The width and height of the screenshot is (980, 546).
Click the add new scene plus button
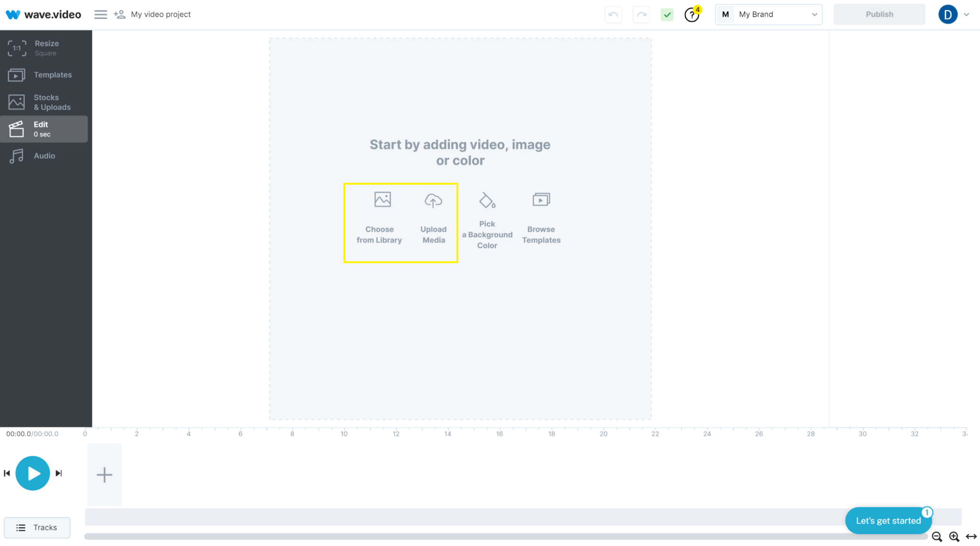pos(104,474)
